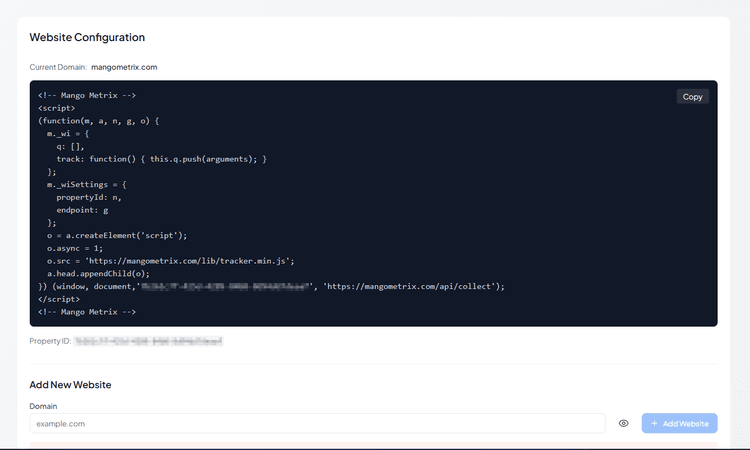Image resolution: width=750 pixels, height=450 pixels.
Task: Toggle the eye icon beside Domain field
Action: (624, 424)
